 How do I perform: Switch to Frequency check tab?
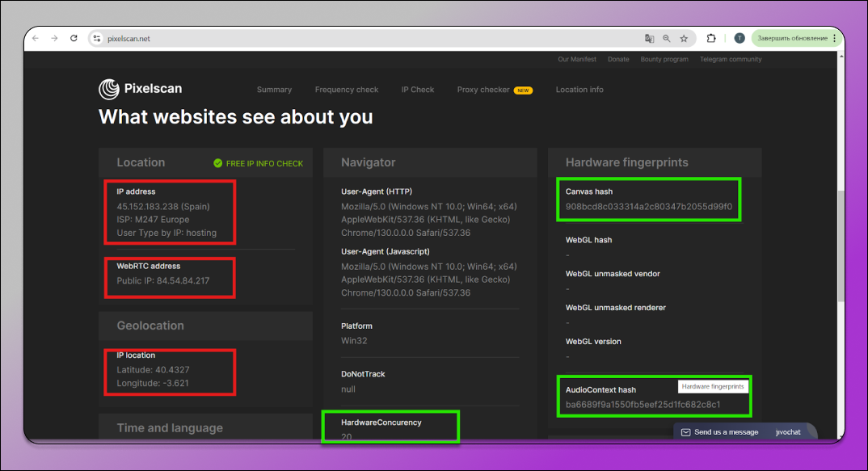click(x=347, y=90)
